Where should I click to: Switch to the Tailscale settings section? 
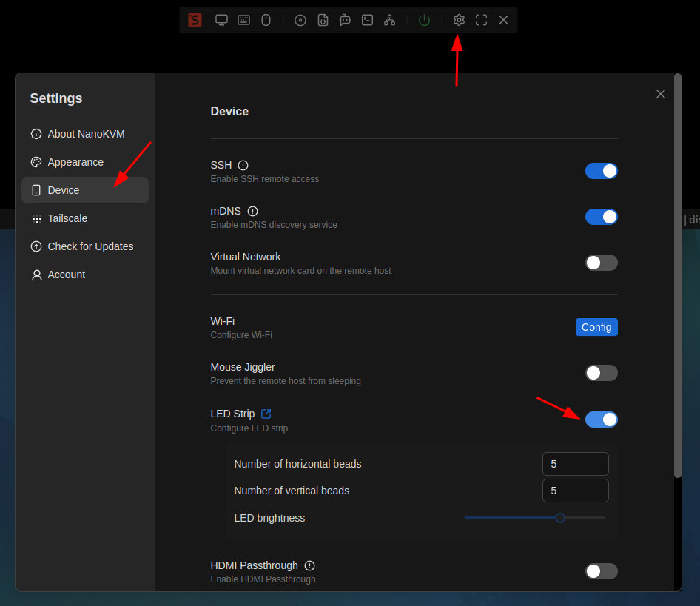pos(66,218)
